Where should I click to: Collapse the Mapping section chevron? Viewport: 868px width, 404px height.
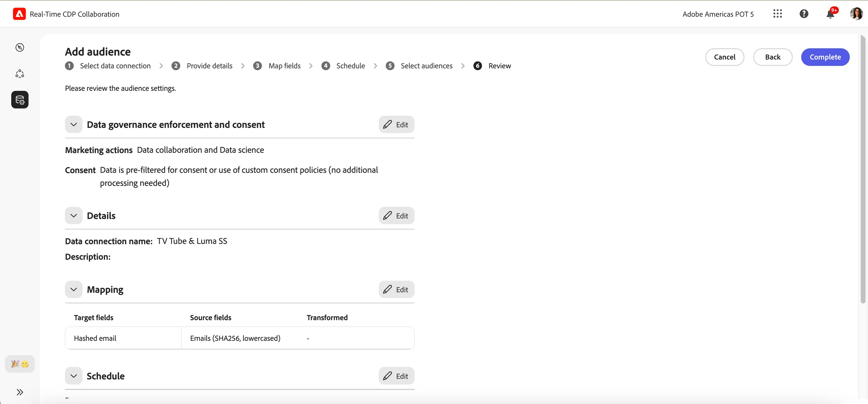74,289
